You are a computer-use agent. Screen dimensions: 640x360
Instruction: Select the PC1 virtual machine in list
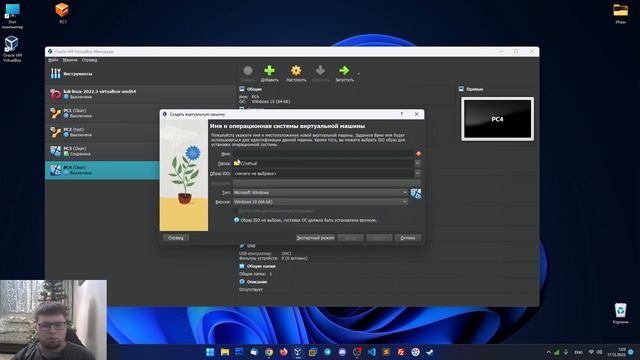pyautogui.click(x=102, y=113)
